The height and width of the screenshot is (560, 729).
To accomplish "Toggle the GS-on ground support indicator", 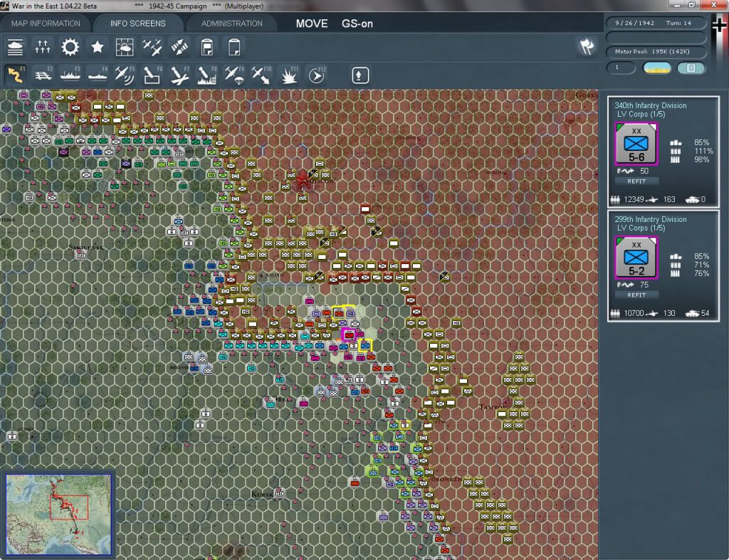I will (357, 23).
